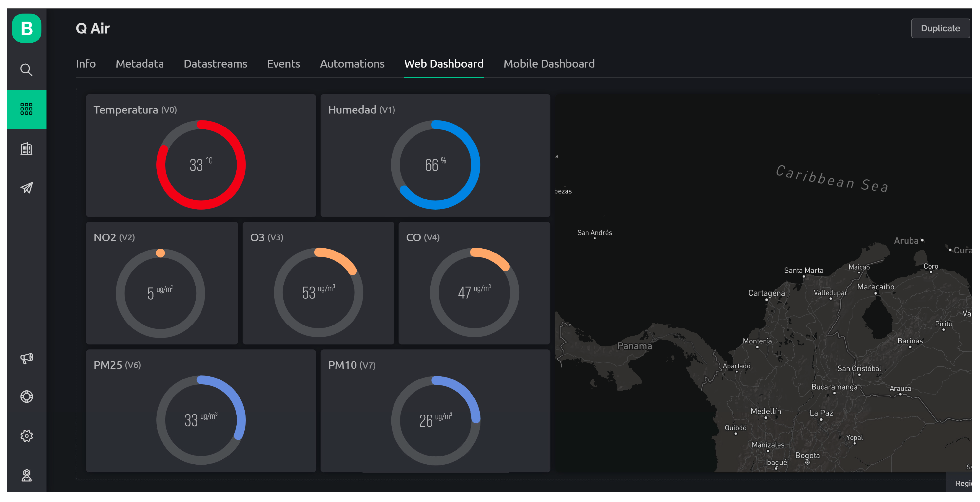Open the Datastreams tab
This screenshot has height=502, width=980.
[x=215, y=64]
